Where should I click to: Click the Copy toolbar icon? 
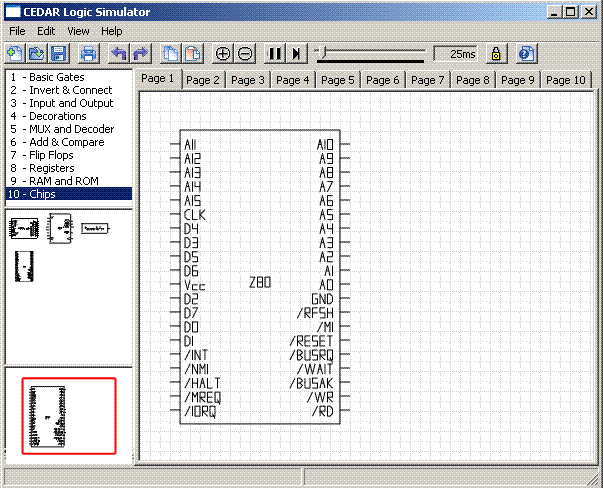[x=171, y=53]
